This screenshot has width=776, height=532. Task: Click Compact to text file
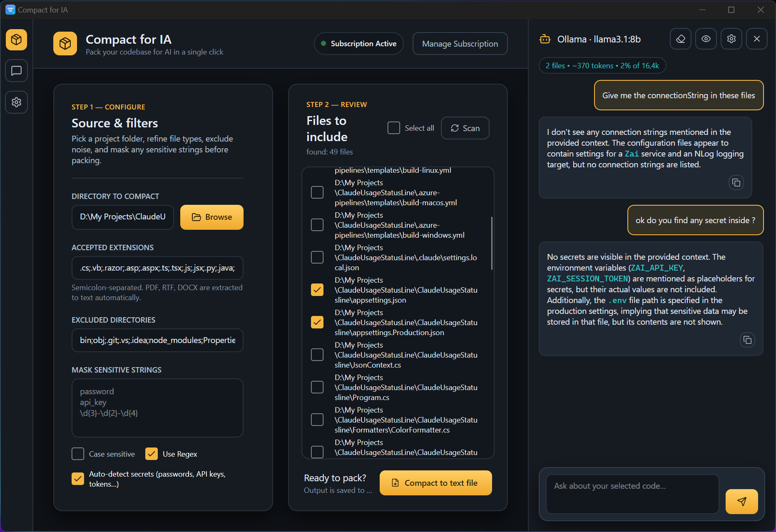[436, 483]
